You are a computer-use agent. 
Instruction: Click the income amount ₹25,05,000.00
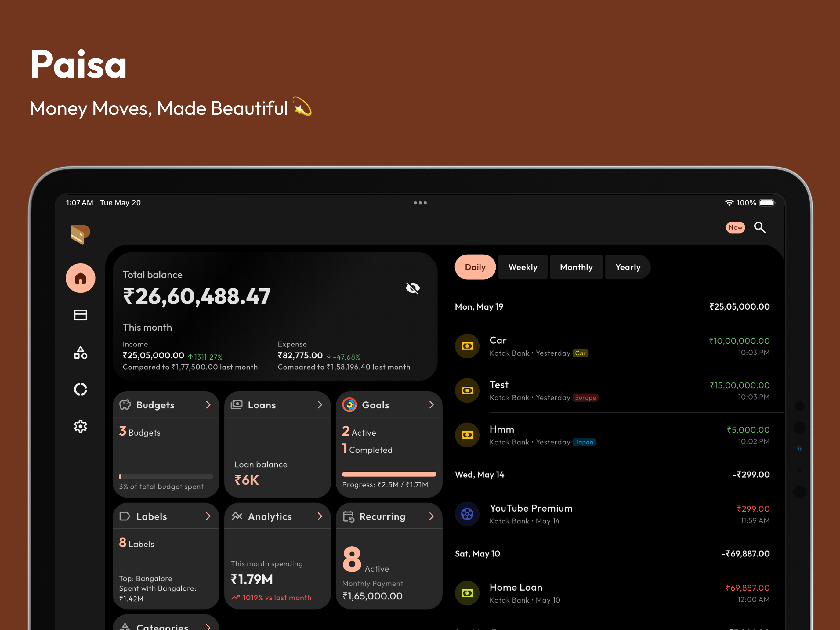click(154, 355)
